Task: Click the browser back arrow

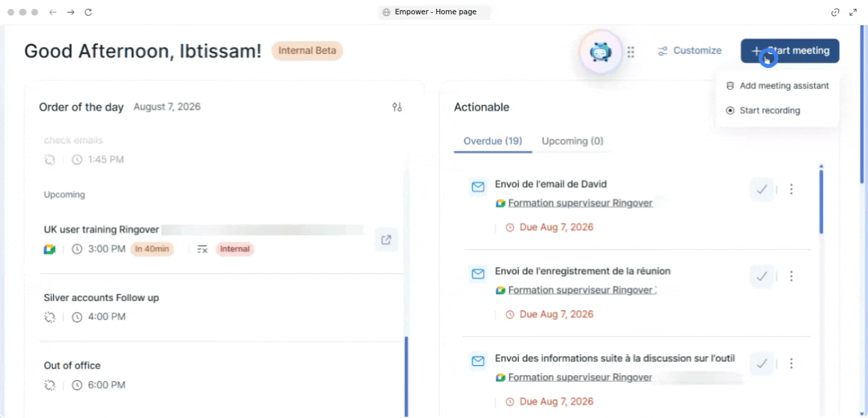Action: (53, 12)
